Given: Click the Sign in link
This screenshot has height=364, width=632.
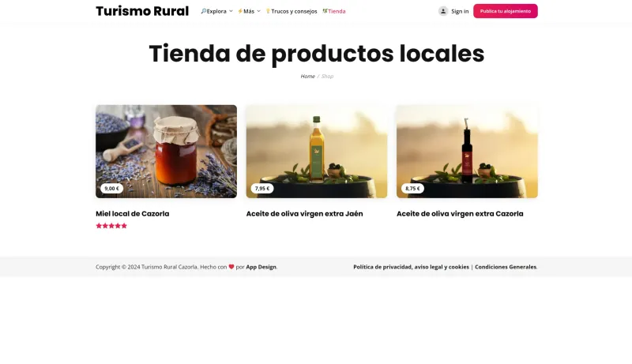Looking at the screenshot, I should point(460,11).
